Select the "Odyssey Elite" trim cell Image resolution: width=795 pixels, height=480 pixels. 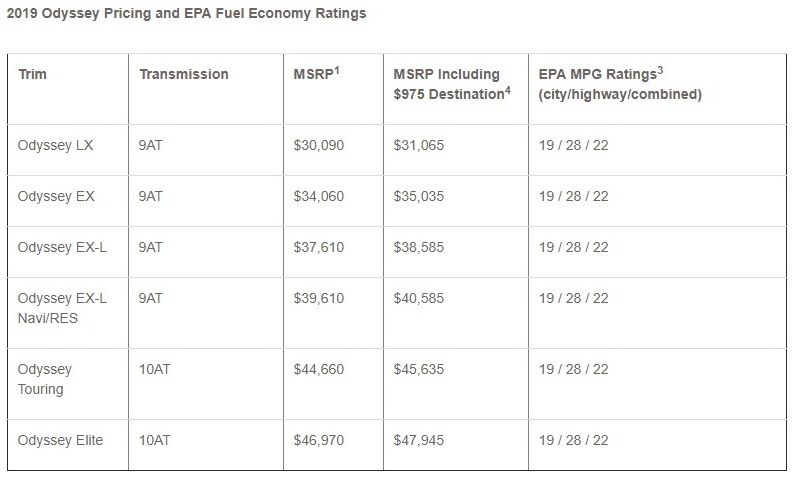tap(60, 440)
